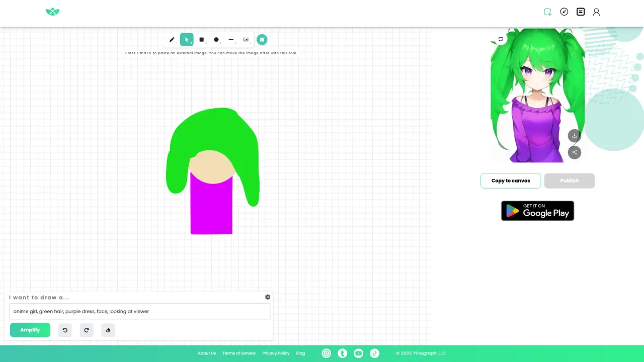Click the magenta dress rectangle on canvas
The image size is (644, 362).
pyautogui.click(x=211, y=209)
